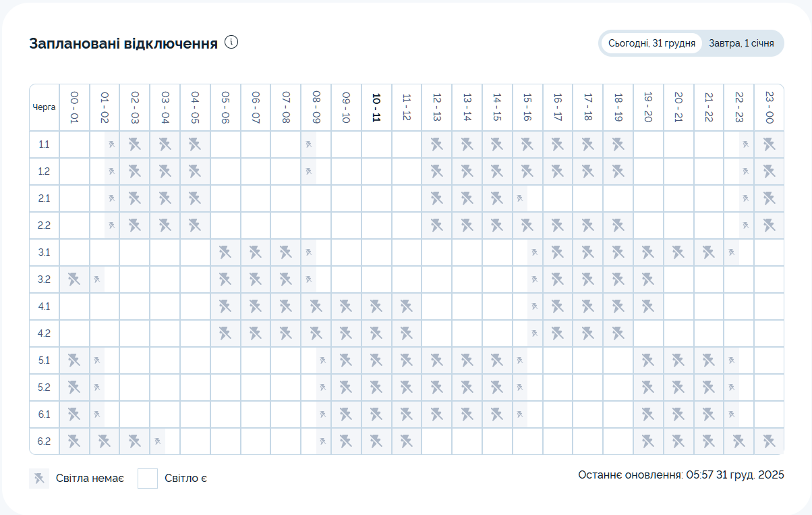
Task: Click outage icon for queue 5.1 at 00-01
Action: tap(74, 360)
